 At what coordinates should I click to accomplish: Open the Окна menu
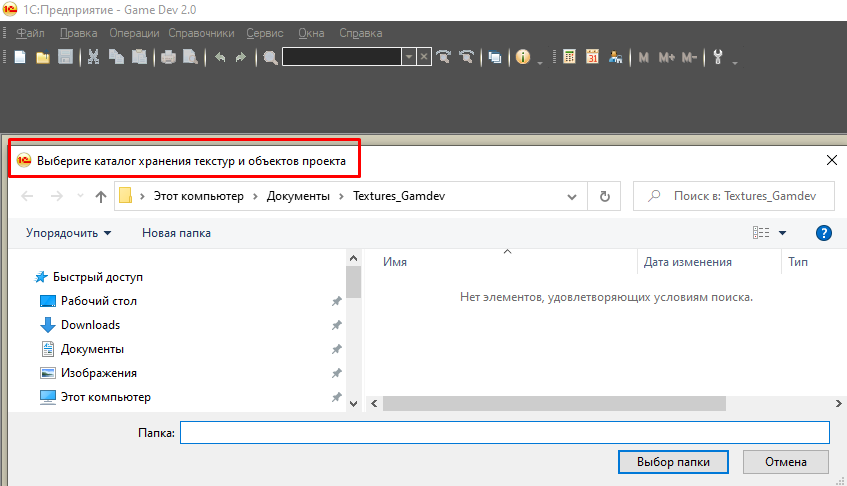click(x=311, y=33)
